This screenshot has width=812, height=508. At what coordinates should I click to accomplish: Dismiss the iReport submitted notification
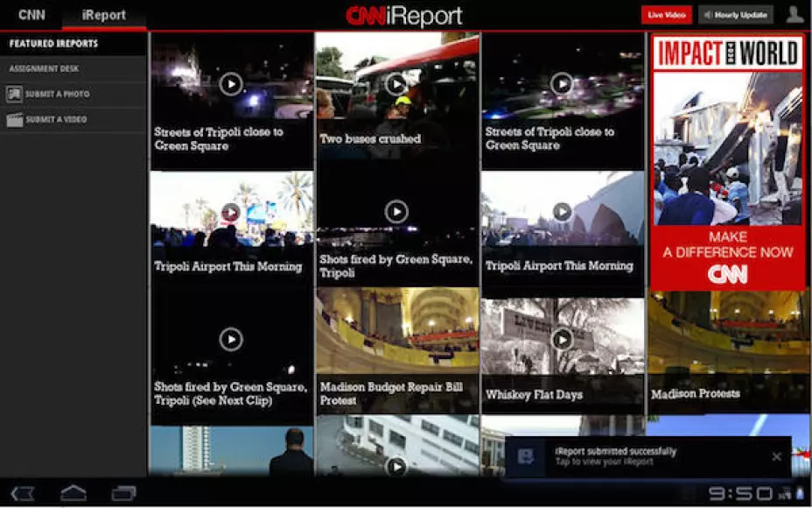776,456
